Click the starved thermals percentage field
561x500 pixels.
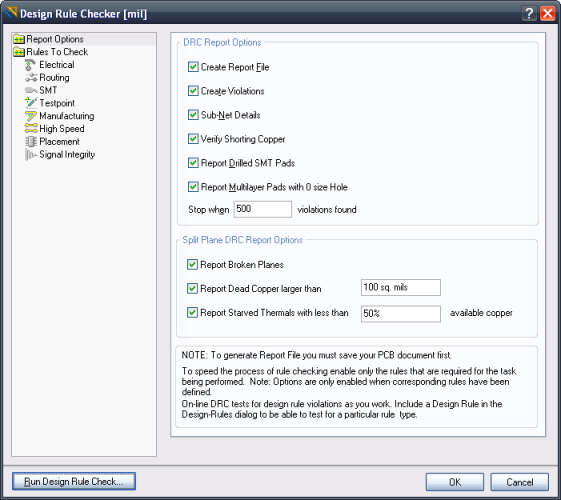[x=401, y=314]
